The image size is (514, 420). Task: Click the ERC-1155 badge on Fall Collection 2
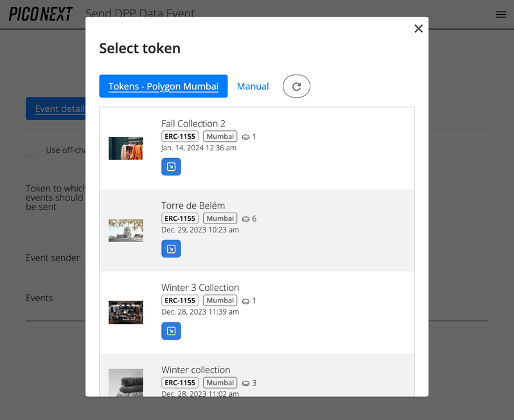pos(180,137)
